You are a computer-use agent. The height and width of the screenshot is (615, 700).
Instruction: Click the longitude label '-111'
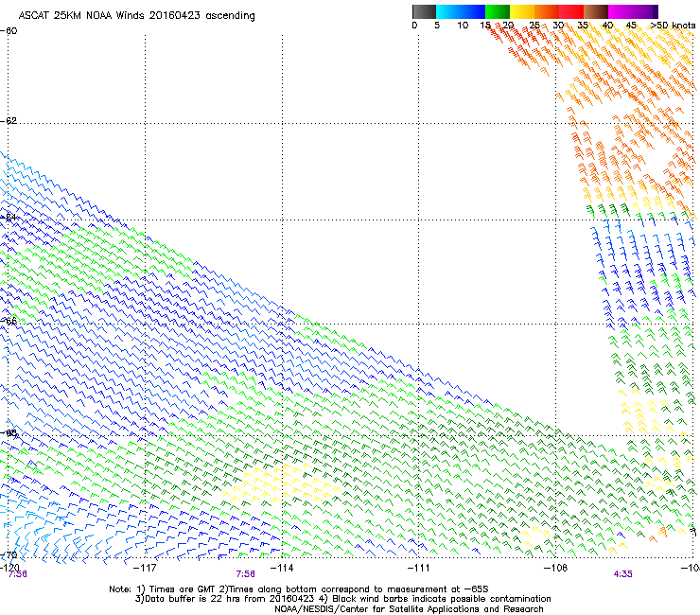click(418, 568)
